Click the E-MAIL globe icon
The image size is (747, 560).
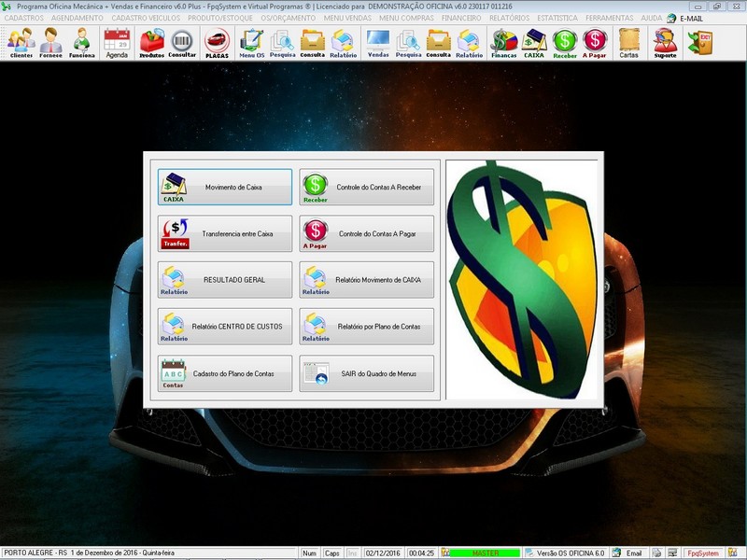[x=671, y=19]
